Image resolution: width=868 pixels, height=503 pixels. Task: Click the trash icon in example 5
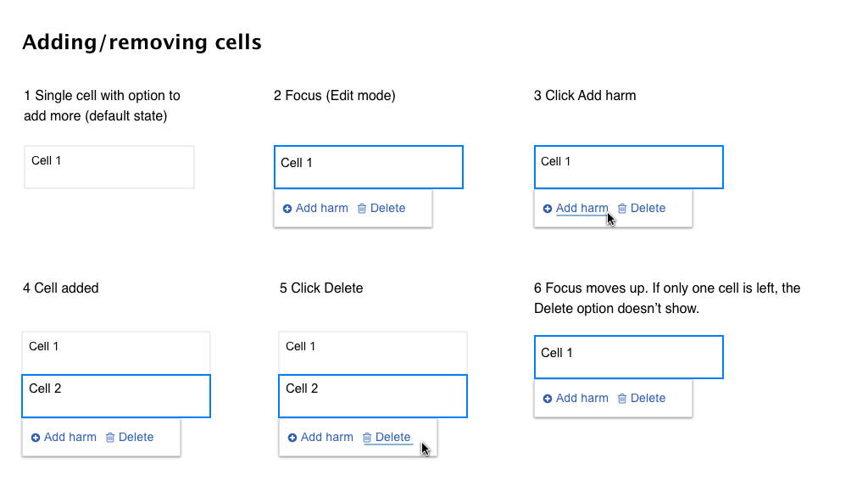point(367,438)
